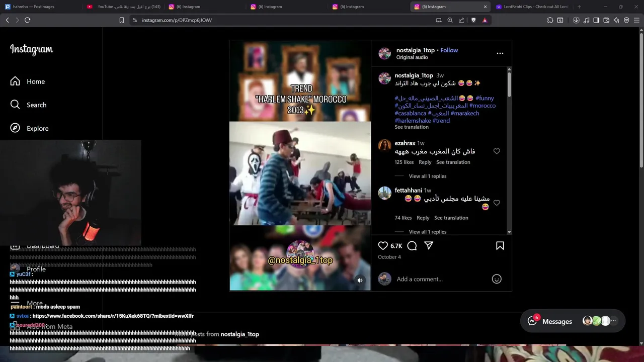Go to Instagram Home
The height and width of the screenshot is (362, 644).
[28, 81]
